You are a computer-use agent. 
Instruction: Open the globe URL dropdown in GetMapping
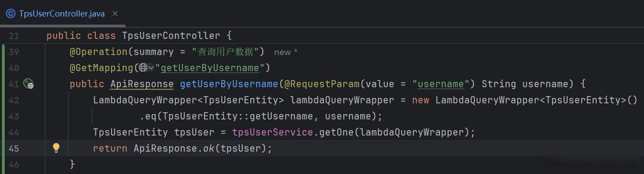(x=146, y=68)
